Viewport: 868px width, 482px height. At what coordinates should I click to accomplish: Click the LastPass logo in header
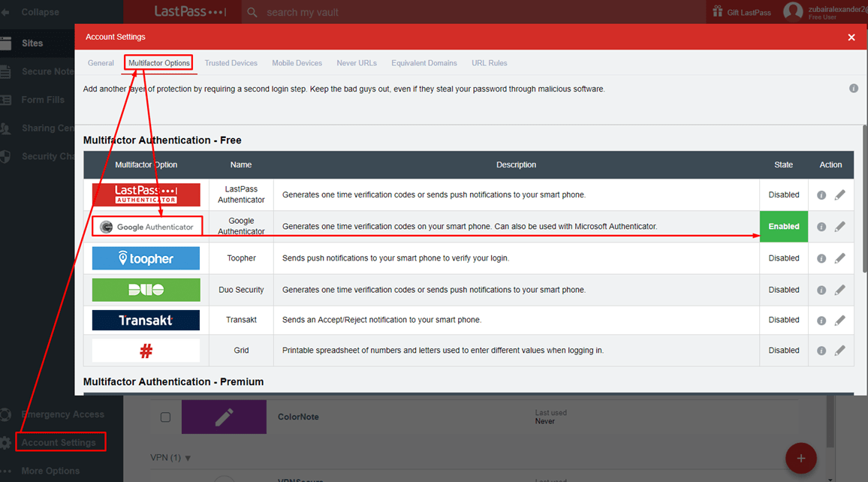tap(190, 11)
